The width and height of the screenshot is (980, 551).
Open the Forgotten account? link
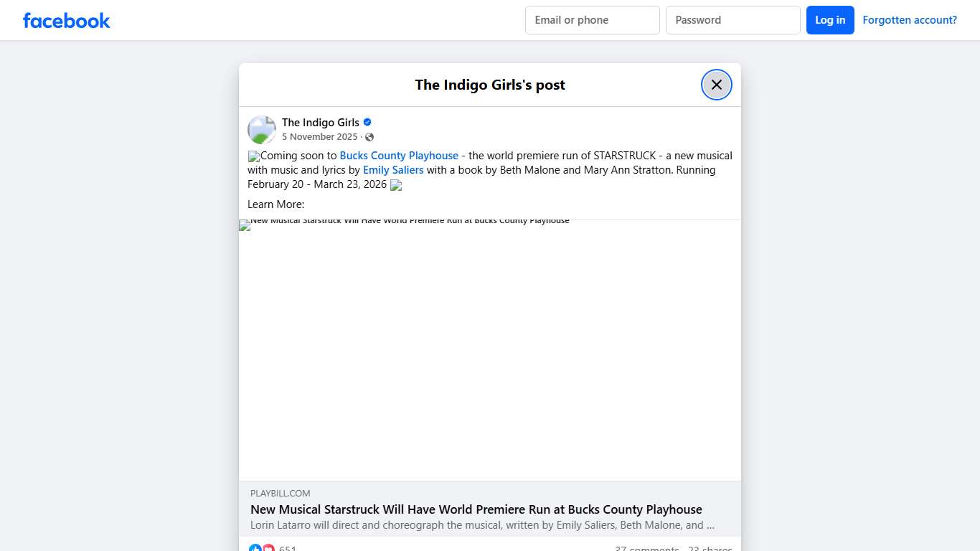coord(910,20)
